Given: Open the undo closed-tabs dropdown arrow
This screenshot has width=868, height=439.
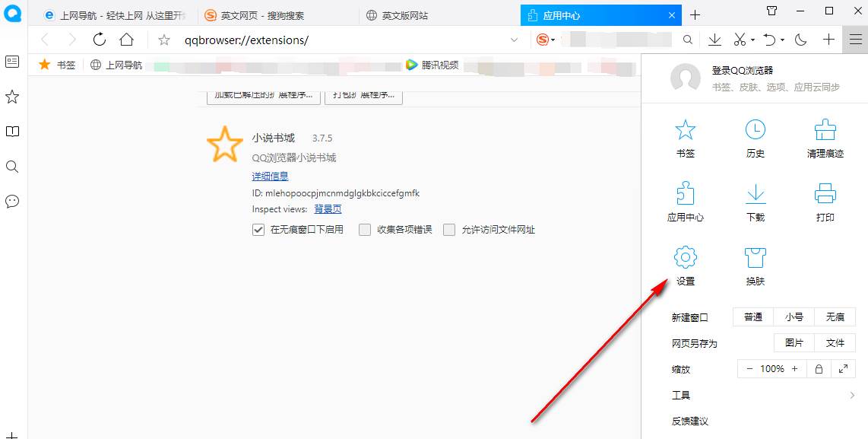Looking at the screenshot, I should 782,40.
